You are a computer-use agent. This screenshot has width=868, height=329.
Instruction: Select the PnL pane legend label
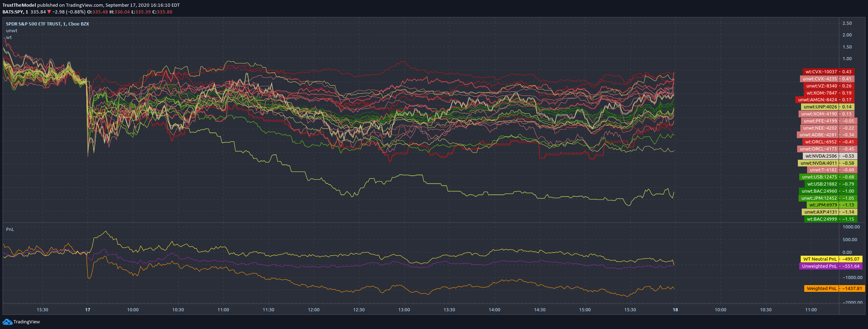coord(10,229)
